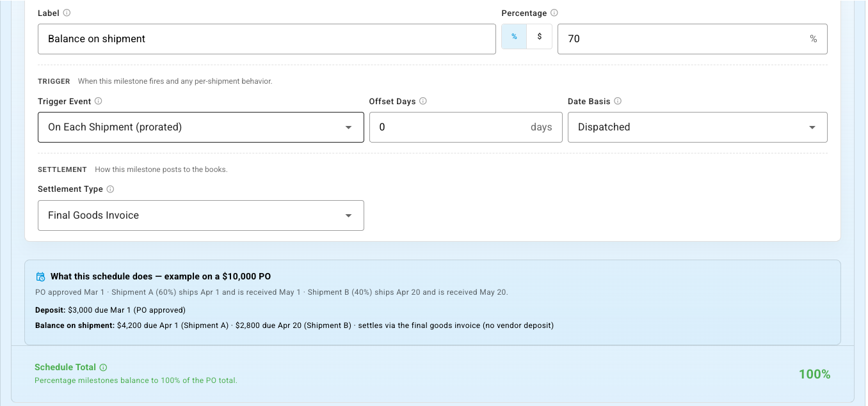The height and width of the screenshot is (406, 868).
Task: Click the 'When this milestone fires' description
Action: tap(175, 82)
